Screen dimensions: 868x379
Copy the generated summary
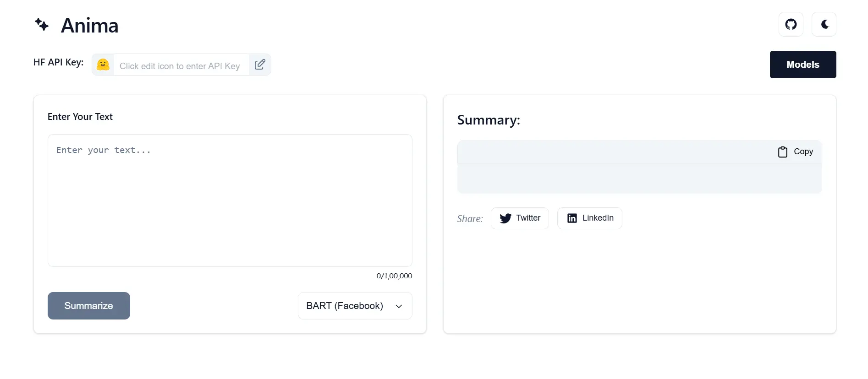tap(795, 152)
